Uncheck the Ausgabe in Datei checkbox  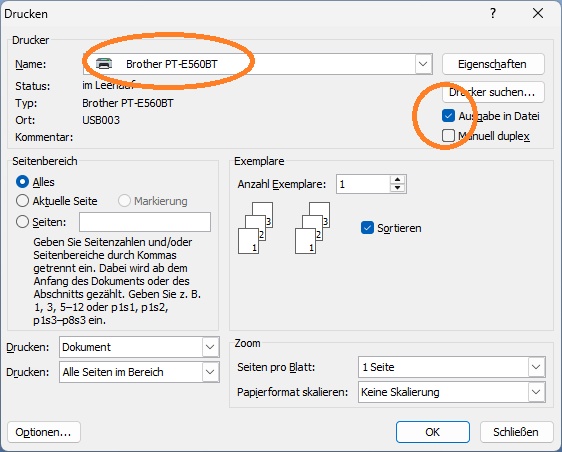coord(448,116)
